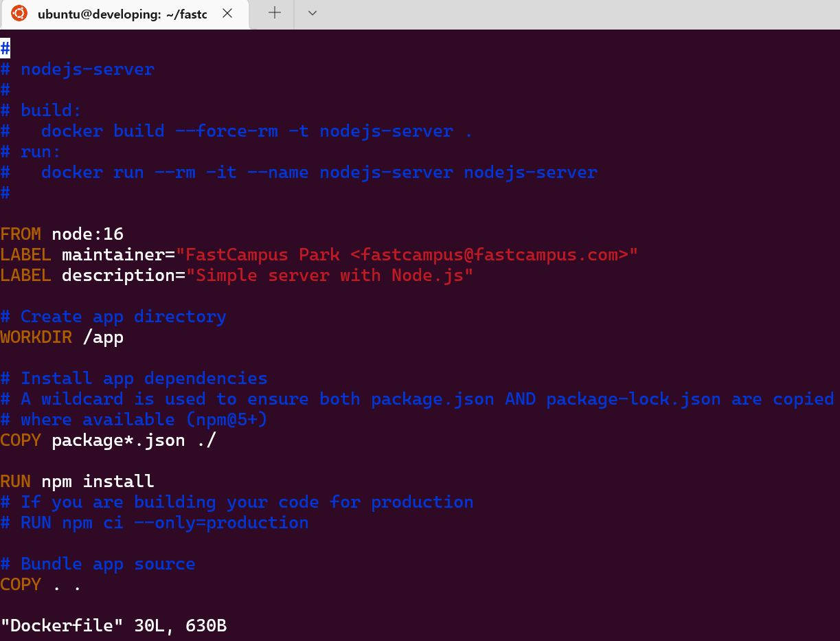
Task: Click 'description=' in the second LABEL line
Action: [x=124, y=275]
